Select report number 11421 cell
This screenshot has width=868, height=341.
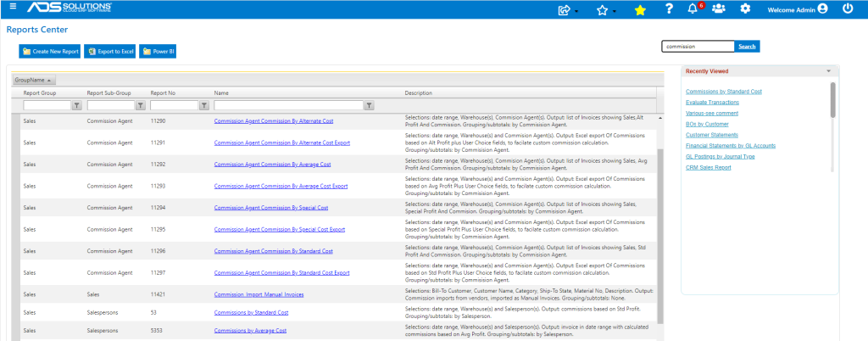(x=158, y=294)
